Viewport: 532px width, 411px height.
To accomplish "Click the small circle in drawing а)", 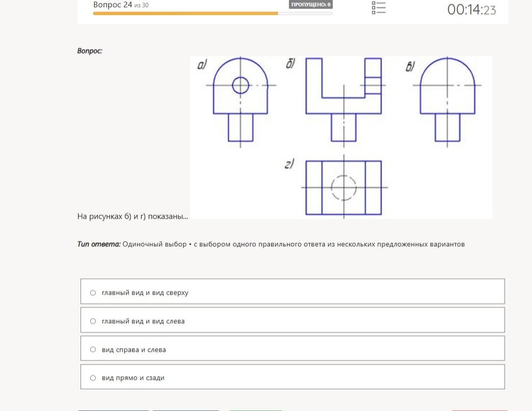I will tap(241, 85).
